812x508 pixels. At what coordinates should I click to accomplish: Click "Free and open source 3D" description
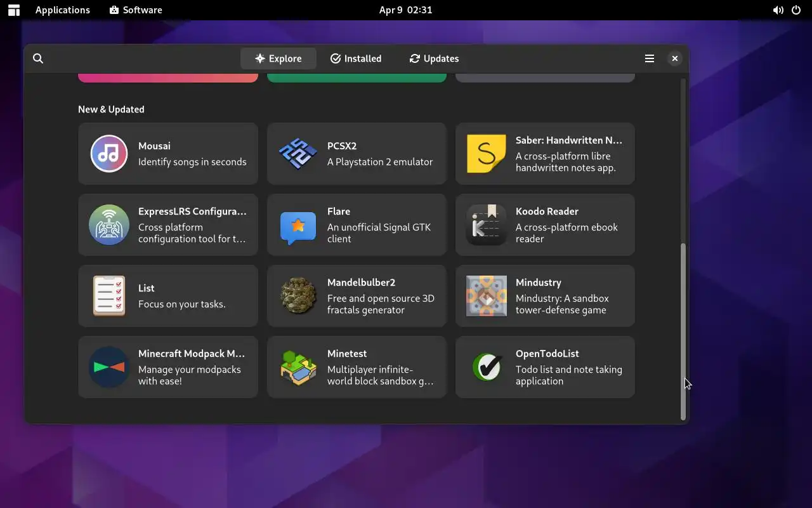[x=381, y=298]
